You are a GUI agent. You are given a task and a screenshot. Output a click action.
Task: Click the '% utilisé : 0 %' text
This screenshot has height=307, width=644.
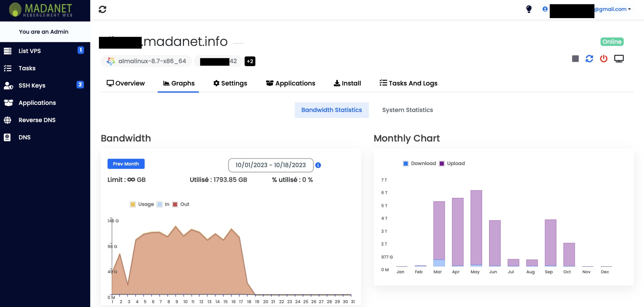[292, 180]
